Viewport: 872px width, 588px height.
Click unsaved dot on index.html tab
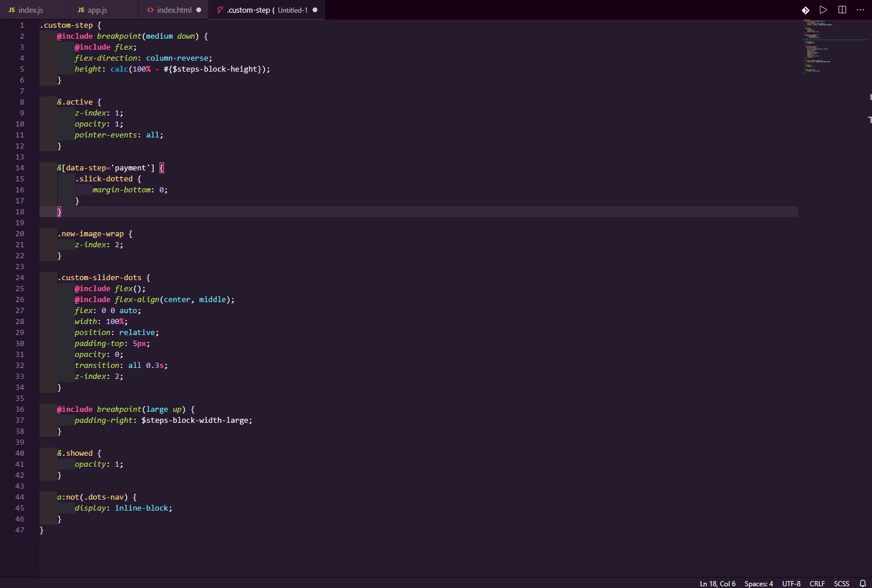tap(199, 10)
